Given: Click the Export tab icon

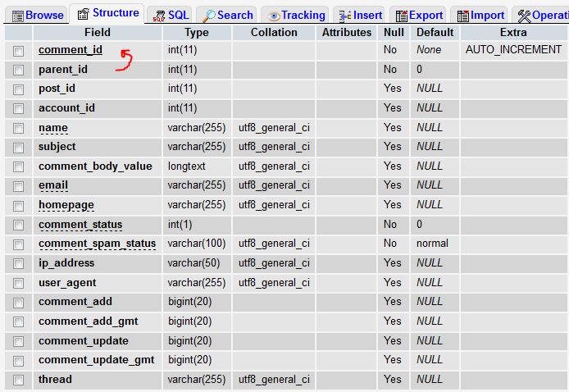Looking at the screenshot, I should [x=402, y=16].
